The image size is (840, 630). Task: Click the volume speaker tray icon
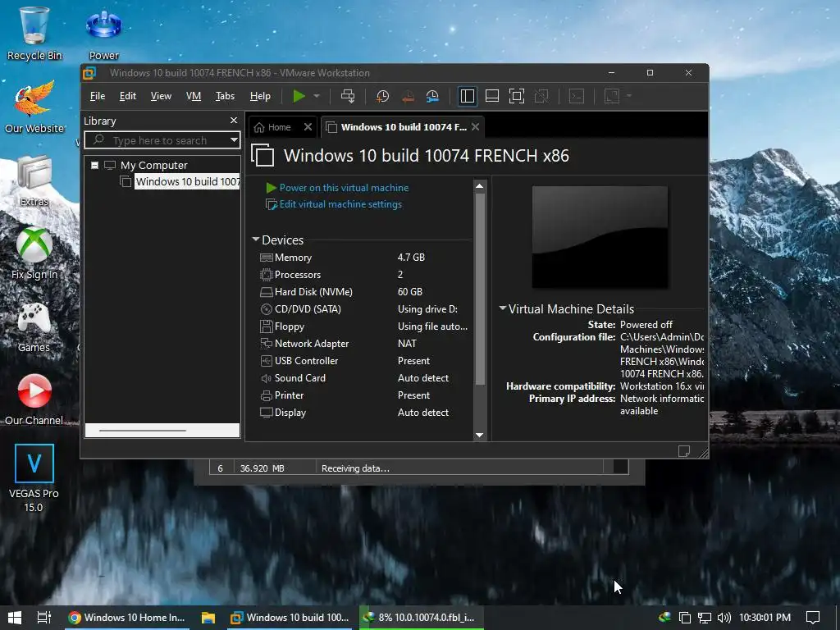pyautogui.click(x=724, y=618)
